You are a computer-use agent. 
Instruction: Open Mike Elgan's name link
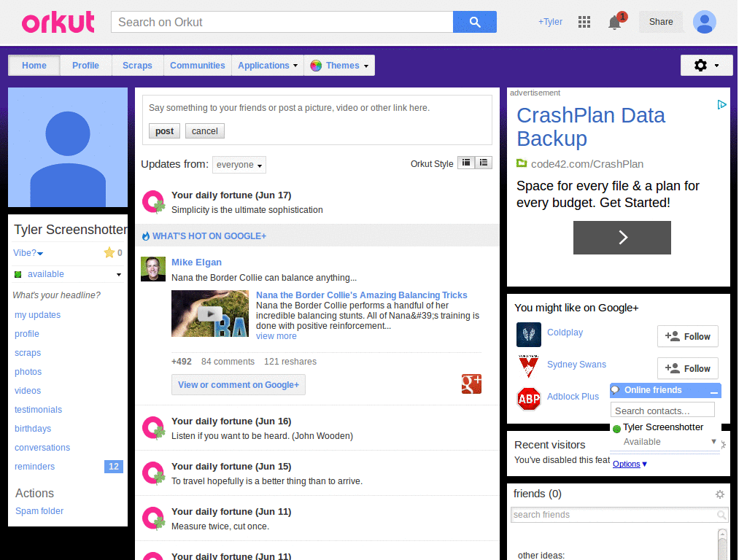point(196,262)
